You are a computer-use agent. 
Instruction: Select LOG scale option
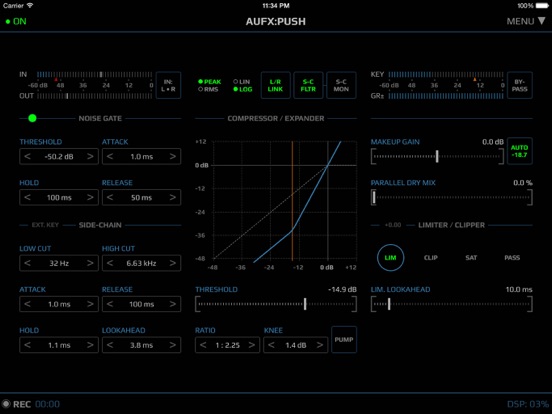pos(243,89)
